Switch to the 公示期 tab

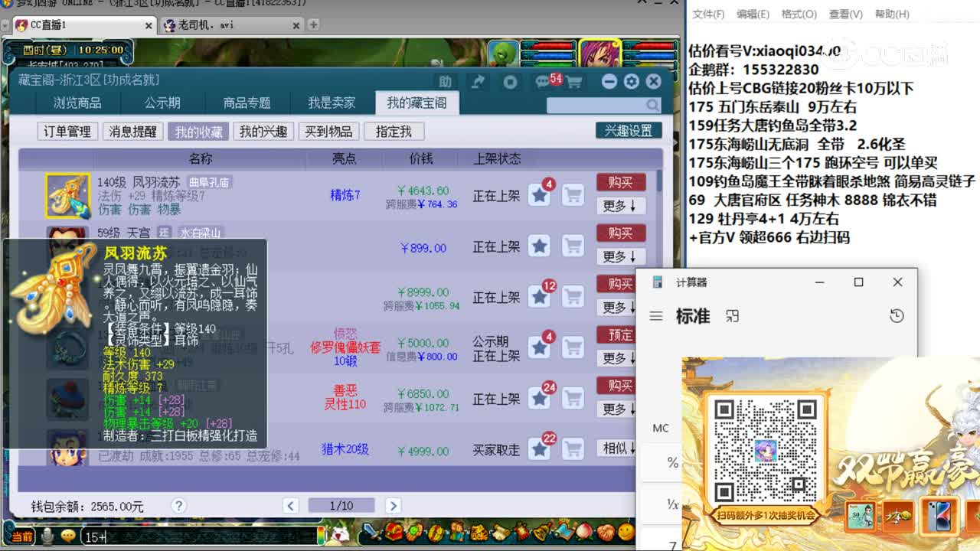pos(162,103)
